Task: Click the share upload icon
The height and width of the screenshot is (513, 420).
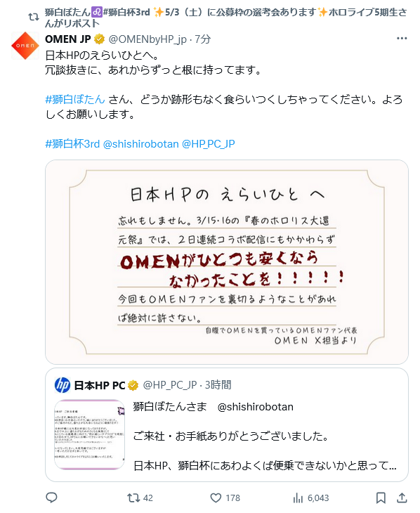Action: click(402, 498)
